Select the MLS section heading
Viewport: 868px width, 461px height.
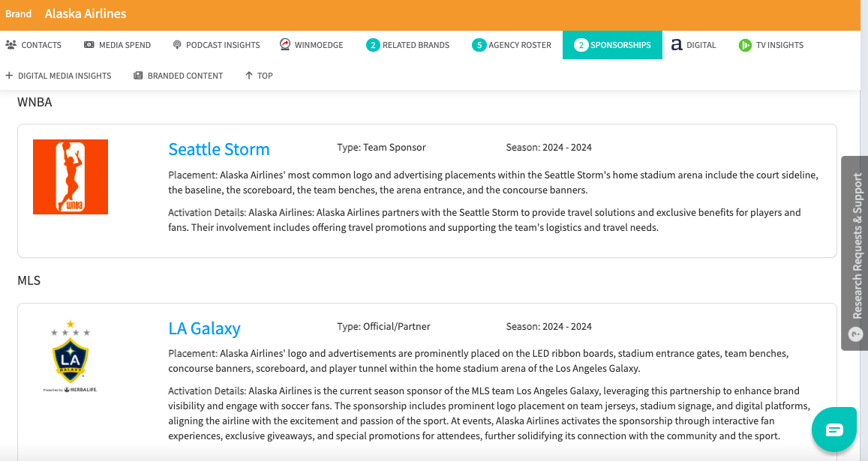tap(29, 280)
